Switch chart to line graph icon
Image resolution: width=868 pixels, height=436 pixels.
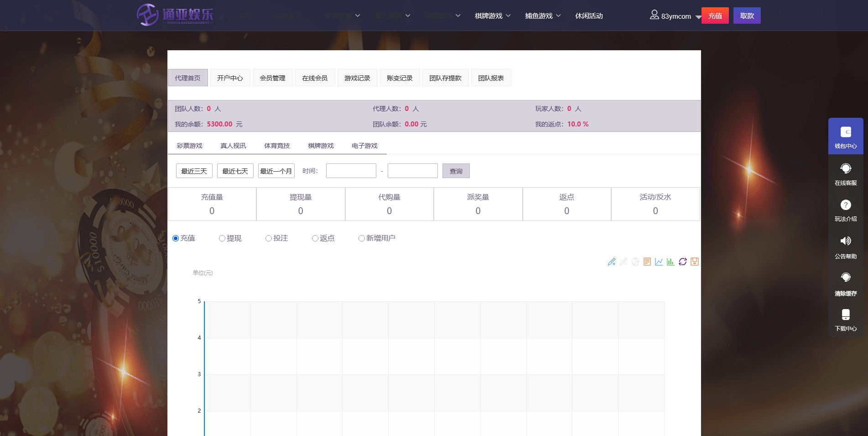(659, 262)
